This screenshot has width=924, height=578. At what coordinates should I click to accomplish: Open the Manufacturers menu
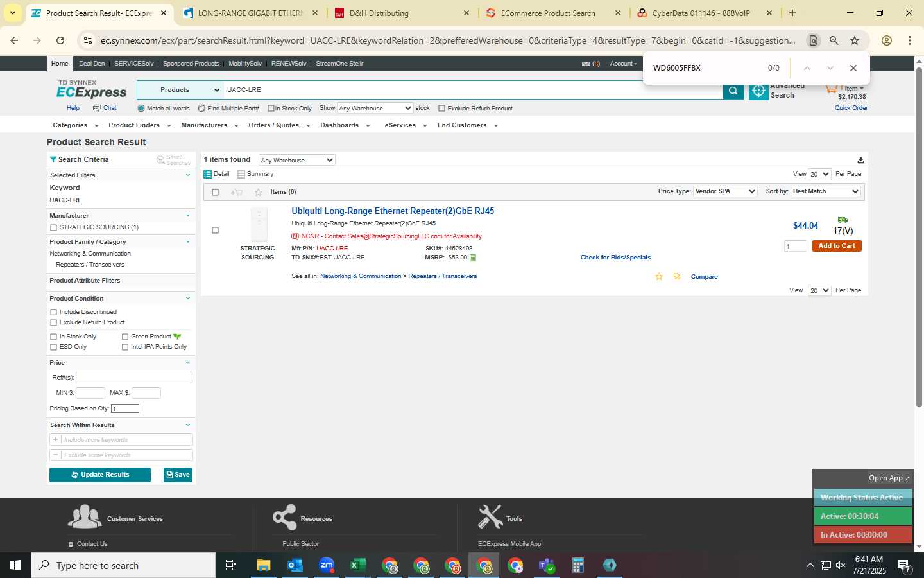(209, 125)
